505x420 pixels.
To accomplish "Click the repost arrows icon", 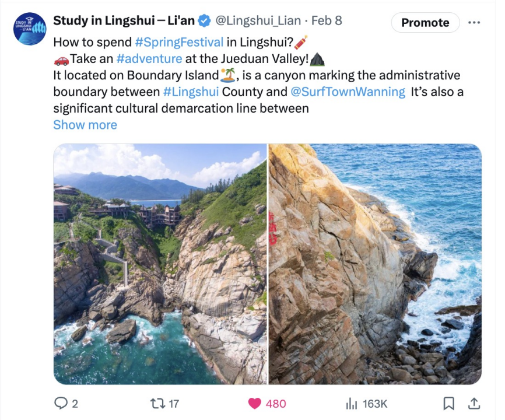I will (157, 403).
